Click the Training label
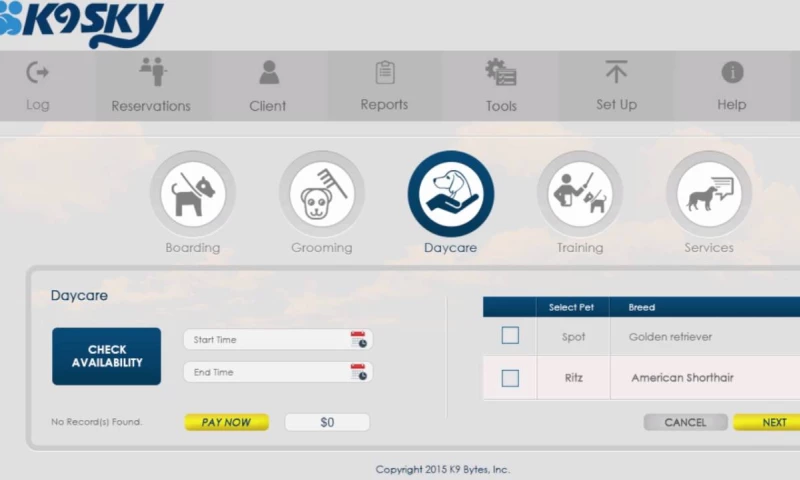Viewport: 800px width, 480px height. (x=580, y=248)
